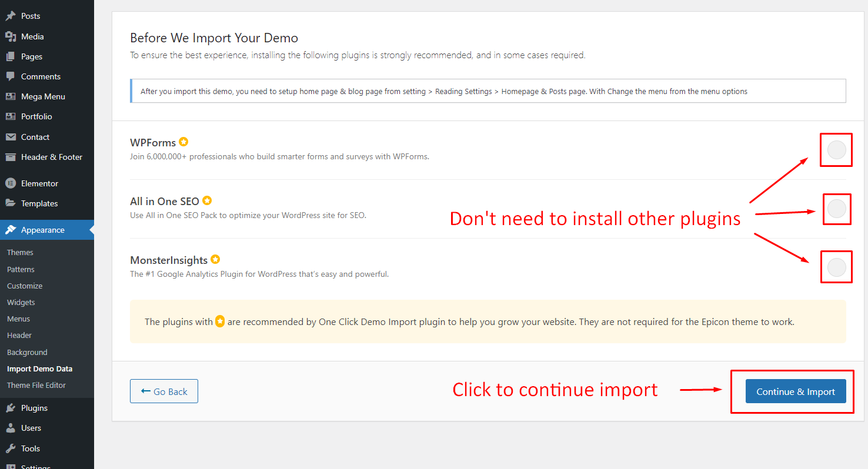Open Themes under Appearance

pos(20,252)
